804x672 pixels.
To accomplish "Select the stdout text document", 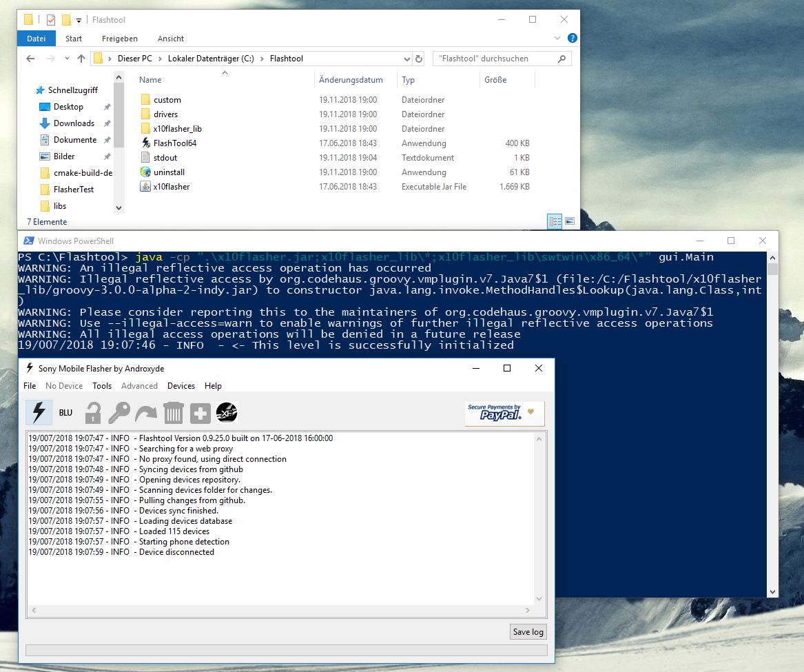I will [x=165, y=158].
